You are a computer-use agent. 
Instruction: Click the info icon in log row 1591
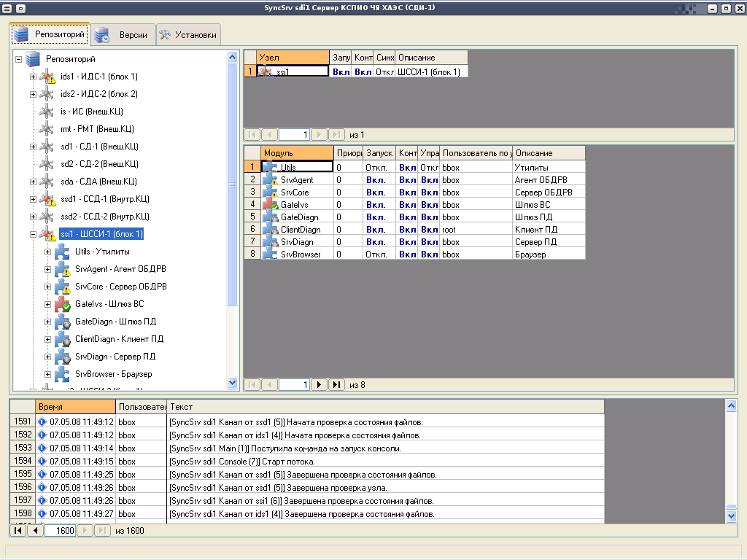(x=42, y=421)
